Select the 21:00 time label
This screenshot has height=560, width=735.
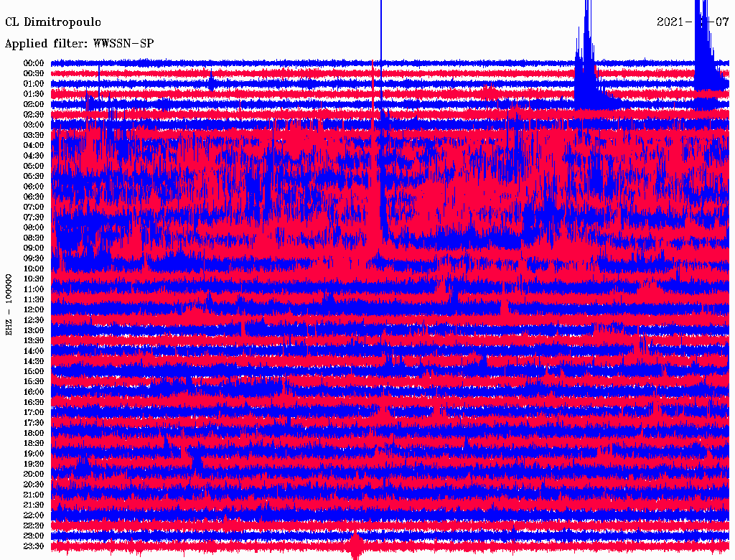click(x=34, y=495)
